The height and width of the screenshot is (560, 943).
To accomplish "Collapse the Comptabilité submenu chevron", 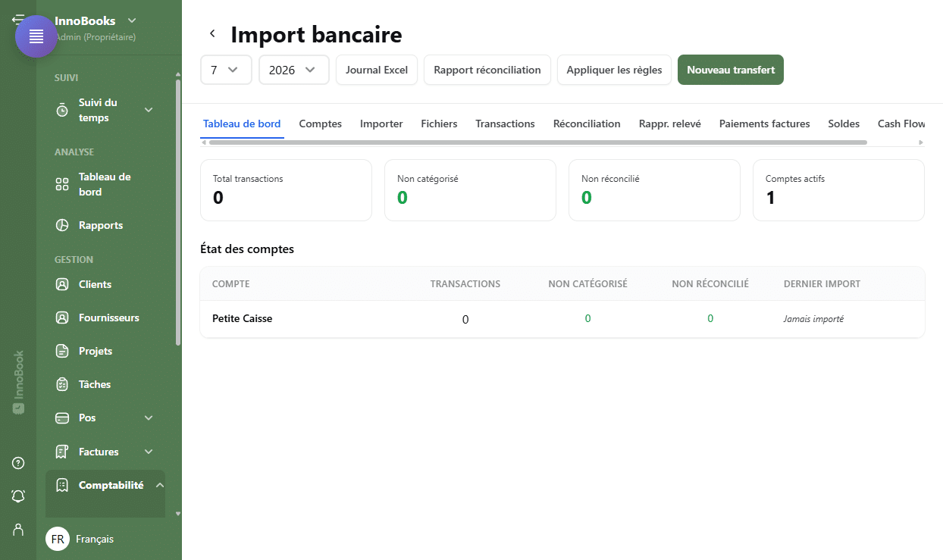I will click(160, 485).
